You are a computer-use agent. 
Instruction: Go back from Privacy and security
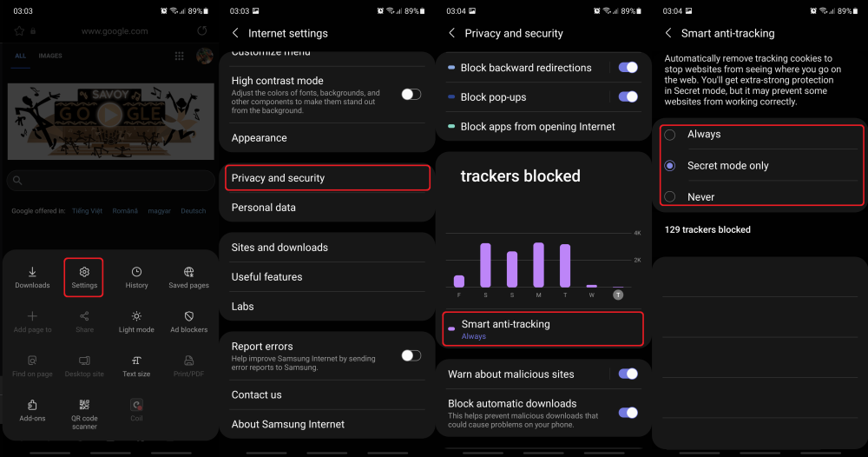[451, 33]
